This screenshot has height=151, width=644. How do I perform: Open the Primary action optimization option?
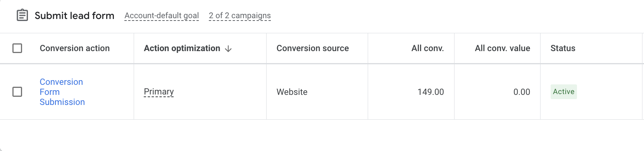pos(158,92)
